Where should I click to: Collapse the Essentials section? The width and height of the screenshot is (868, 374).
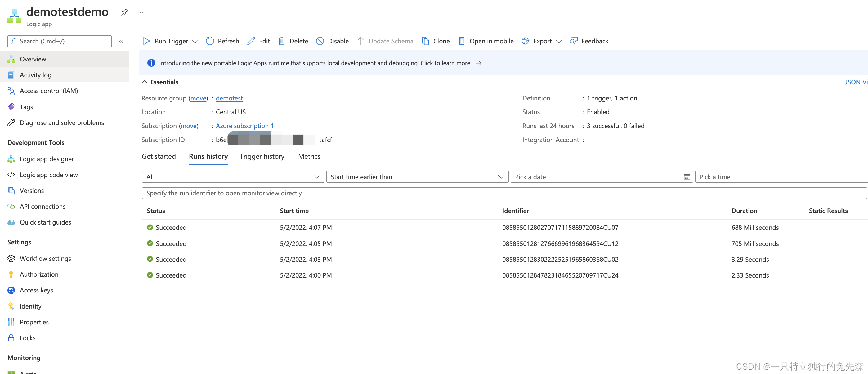[145, 82]
